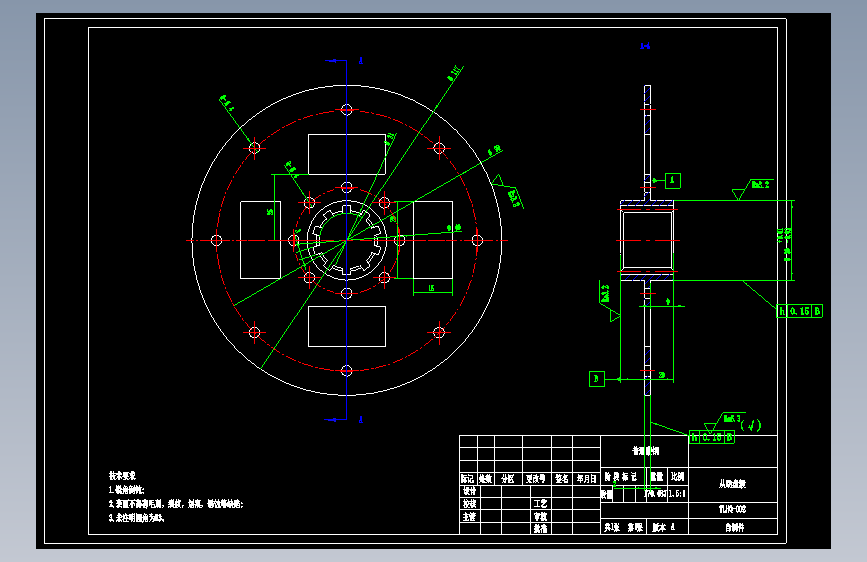Select the 0.15 tolerance frame at the drawing's right border
The image size is (867, 562).
(800, 311)
